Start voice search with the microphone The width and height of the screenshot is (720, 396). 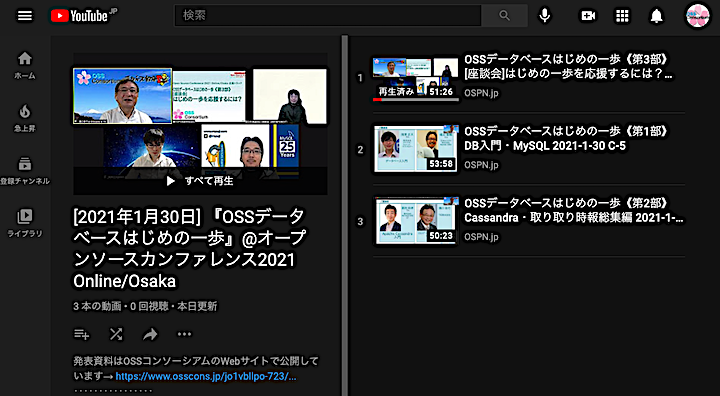tap(545, 16)
